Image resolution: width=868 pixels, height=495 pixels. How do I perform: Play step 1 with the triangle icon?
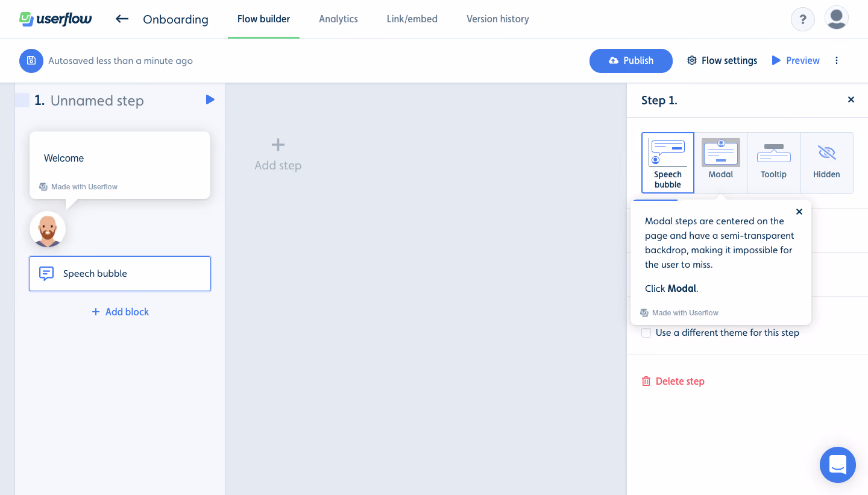point(210,99)
